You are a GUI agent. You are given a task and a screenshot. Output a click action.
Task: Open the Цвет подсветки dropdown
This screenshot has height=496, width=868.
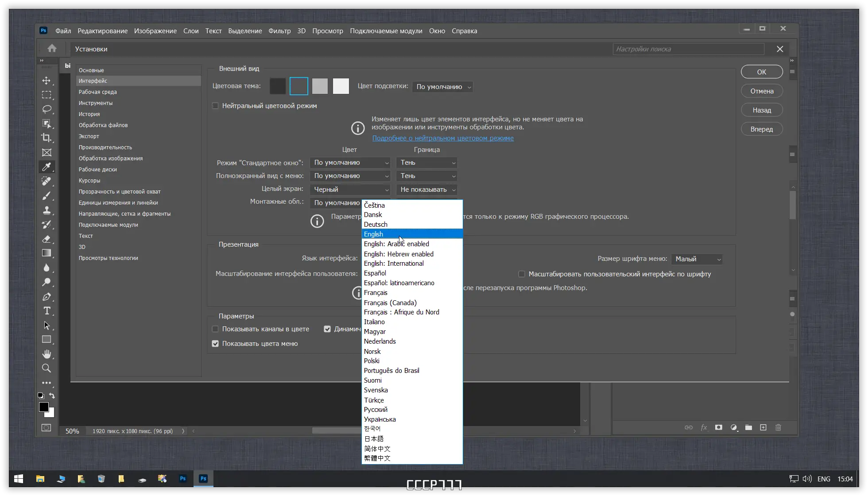click(442, 87)
